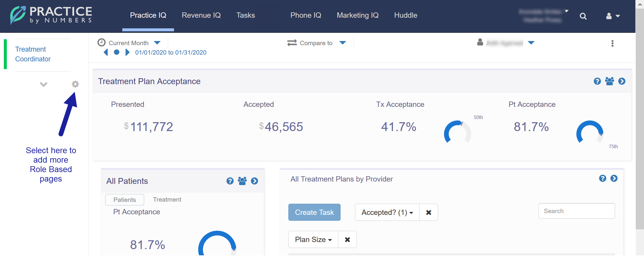Click group icon on Treatment Plan Acceptance
644x263 pixels.
[x=609, y=81]
